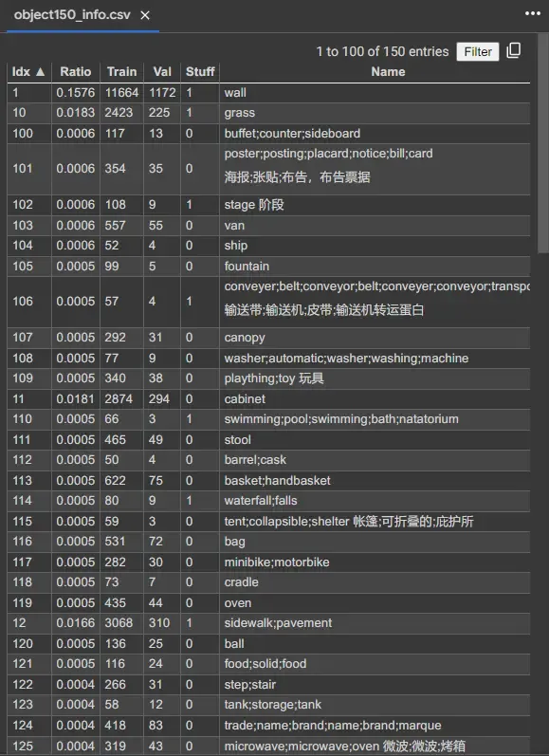The image size is (549, 756).
Task: Click the train count 11664
Action: tap(122, 93)
